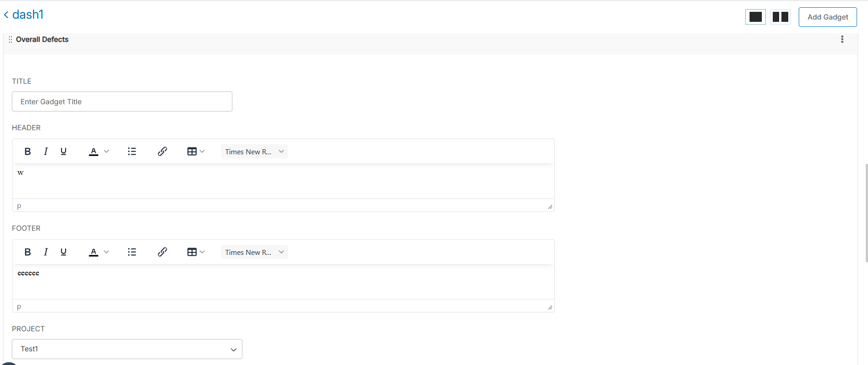Insert a table in the Footer editor

coord(192,252)
